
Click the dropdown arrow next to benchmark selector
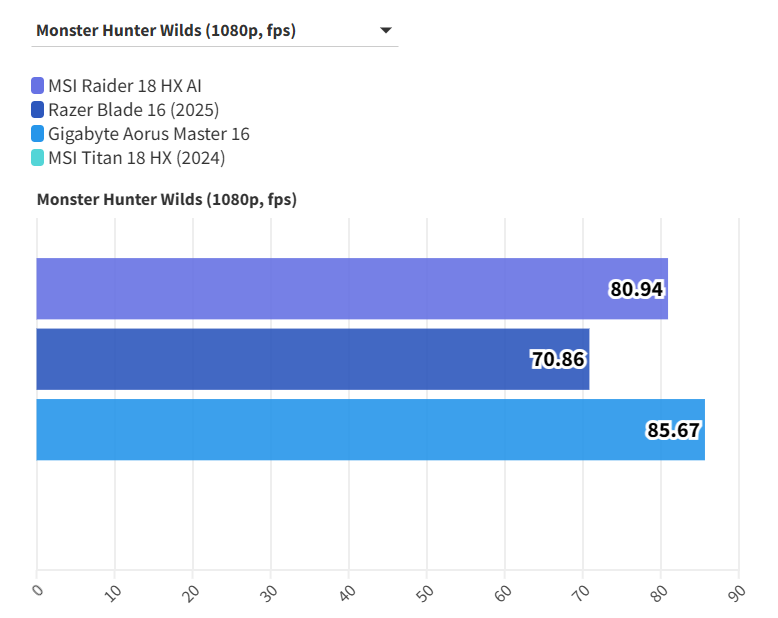[x=386, y=30]
